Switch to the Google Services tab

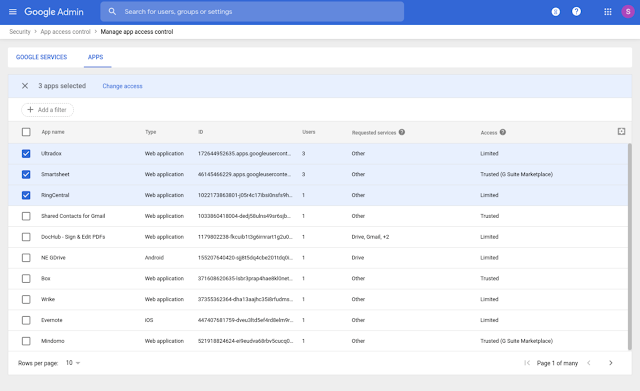coord(41,57)
